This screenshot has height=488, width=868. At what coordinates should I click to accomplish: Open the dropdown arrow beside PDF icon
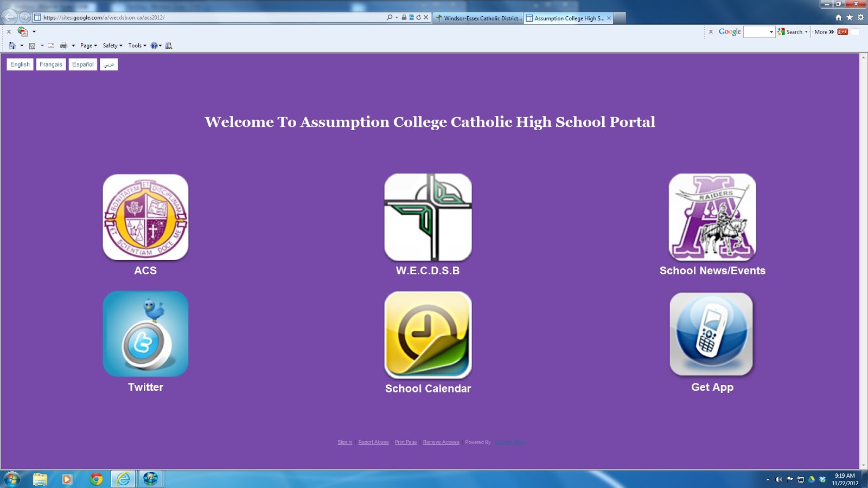pyautogui.click(x=34, y=31)
